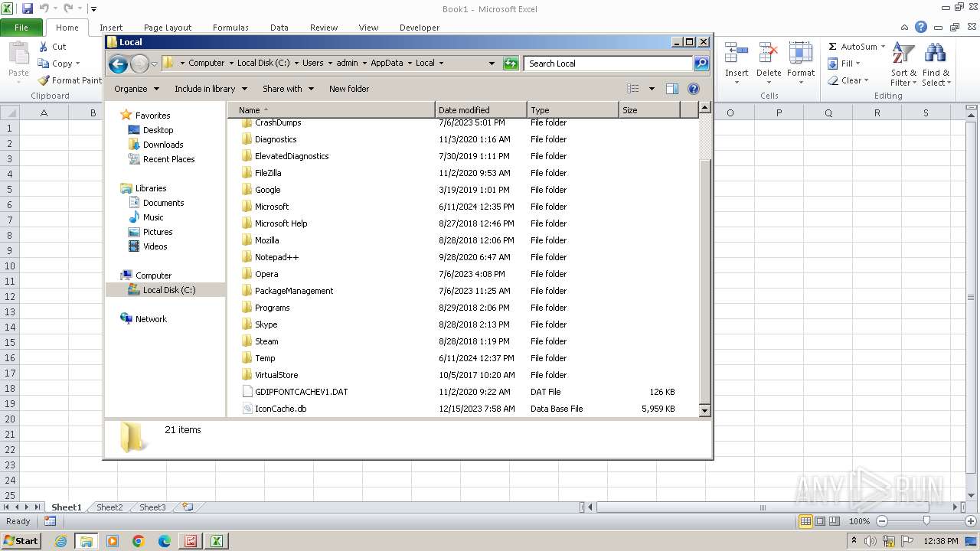Click Users in the address breadcrumb

click(x=313, y=64)
